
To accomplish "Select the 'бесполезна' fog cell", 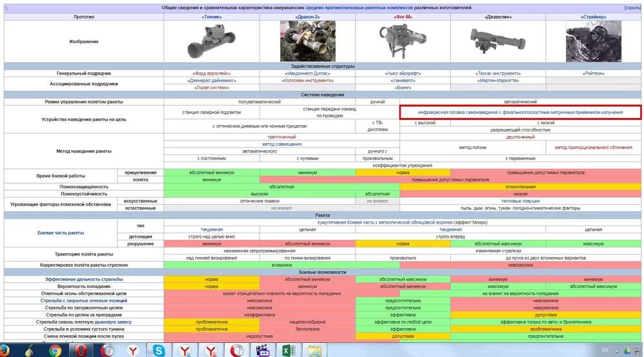I will [x=307, y=329].
